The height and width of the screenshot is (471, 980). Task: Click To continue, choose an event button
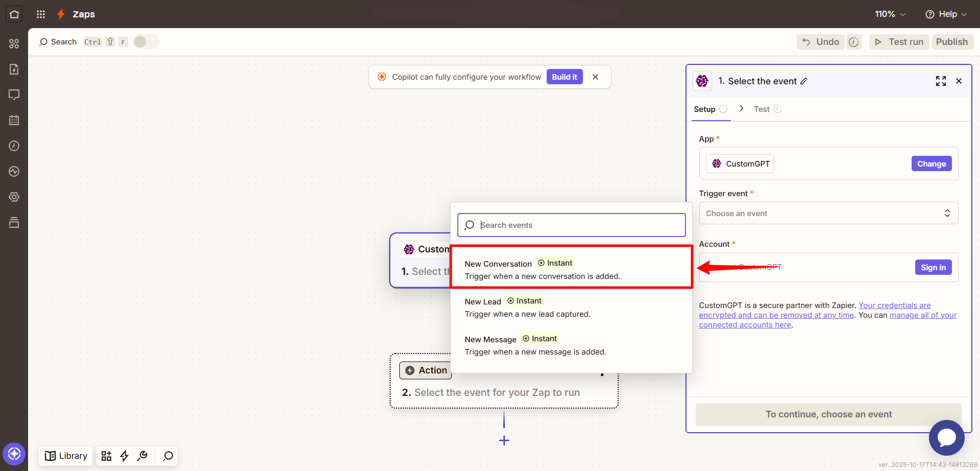point(828,414)
